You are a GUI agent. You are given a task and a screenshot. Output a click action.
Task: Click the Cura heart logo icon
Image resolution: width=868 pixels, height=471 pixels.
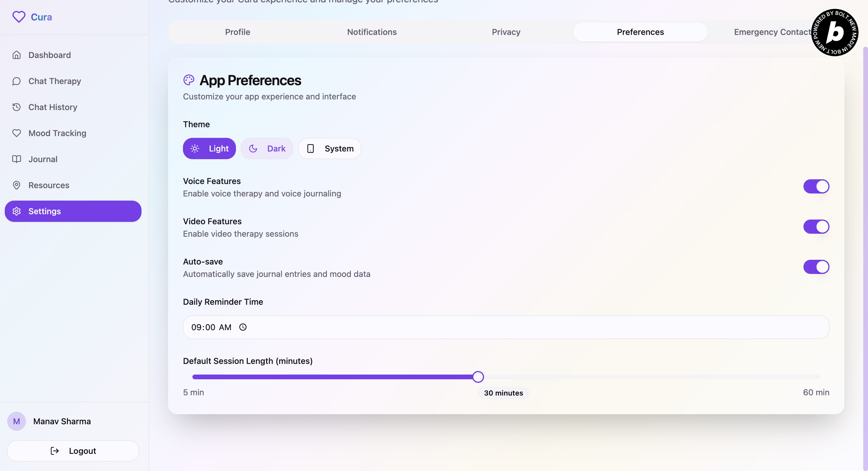point(19,17)
